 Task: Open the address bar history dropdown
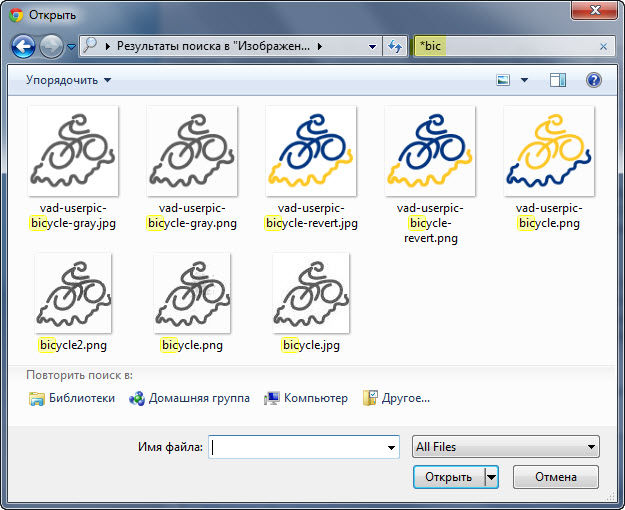click(x=372, y=47)
